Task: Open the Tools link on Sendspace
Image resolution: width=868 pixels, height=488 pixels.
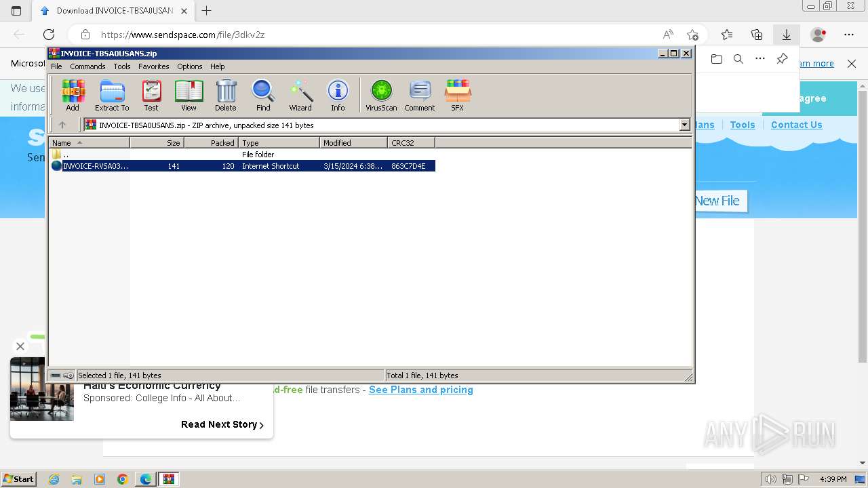Action: (x=743, y=125)
